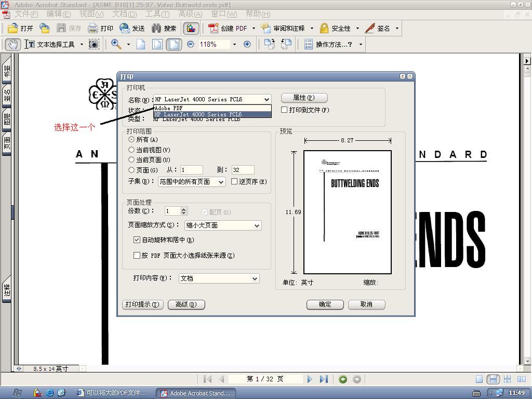
Task: Toggle choose paper source by PDF page size
Action: point(137,255)
